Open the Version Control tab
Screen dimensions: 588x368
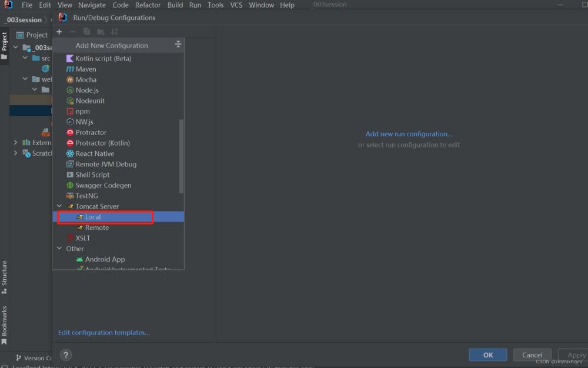coord(34,358)
